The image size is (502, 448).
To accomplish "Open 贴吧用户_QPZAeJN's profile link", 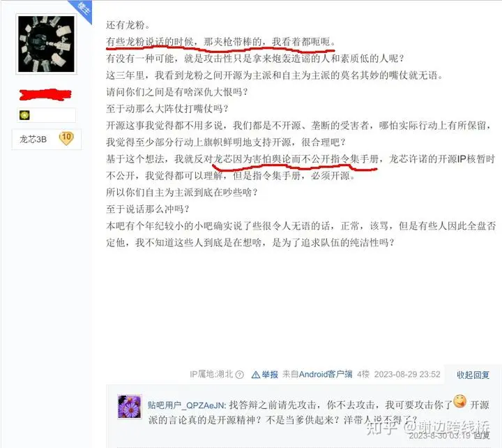I will [187, 405].
